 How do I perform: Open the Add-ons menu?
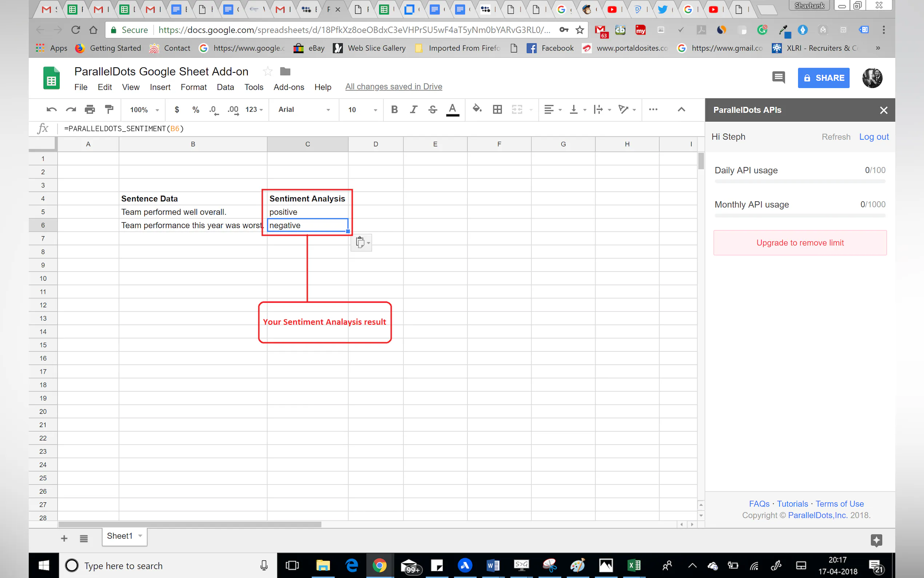288,87
